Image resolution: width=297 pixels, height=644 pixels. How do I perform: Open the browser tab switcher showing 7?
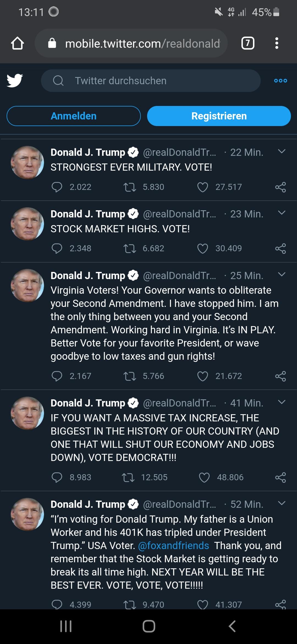coord(248,43)
